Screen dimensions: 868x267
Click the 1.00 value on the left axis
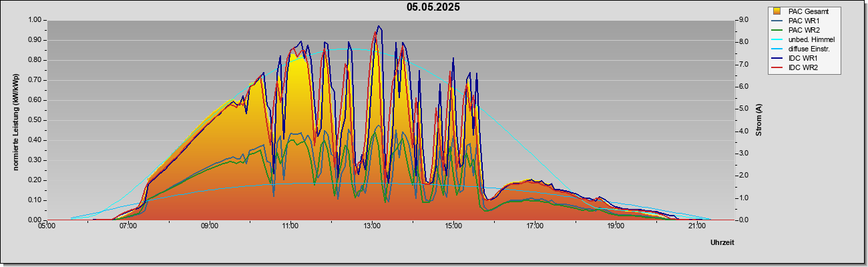[35, 20]
